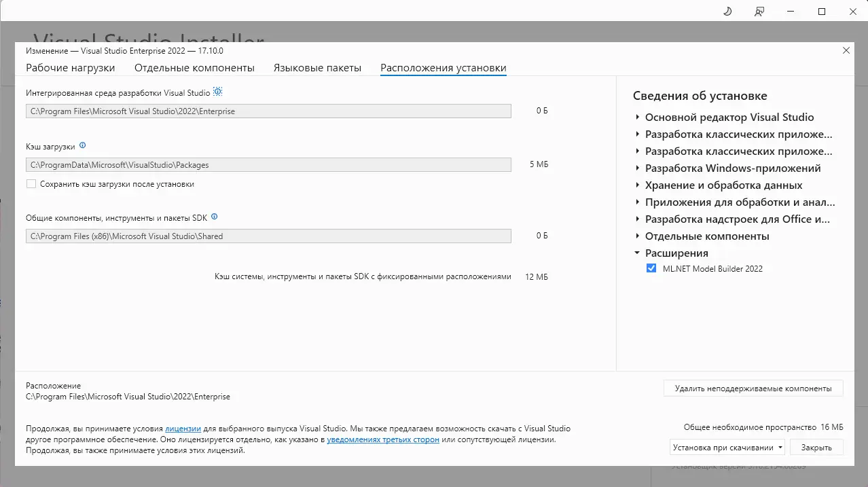Switch to the Рабочие нагрузки tab

point(71,68)
